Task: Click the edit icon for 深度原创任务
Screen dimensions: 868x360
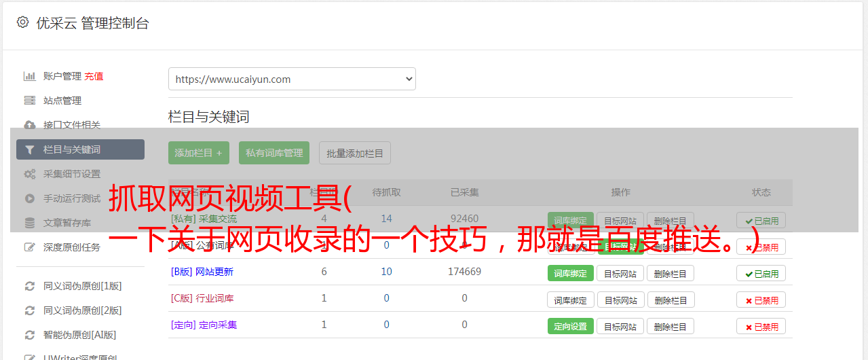Action: point(30,247)
